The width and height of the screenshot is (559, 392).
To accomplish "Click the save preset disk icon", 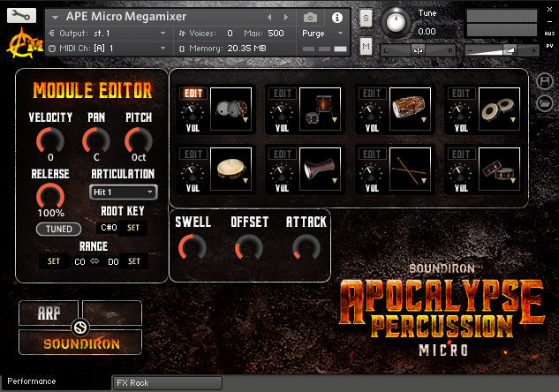I will tap(544, 82).
